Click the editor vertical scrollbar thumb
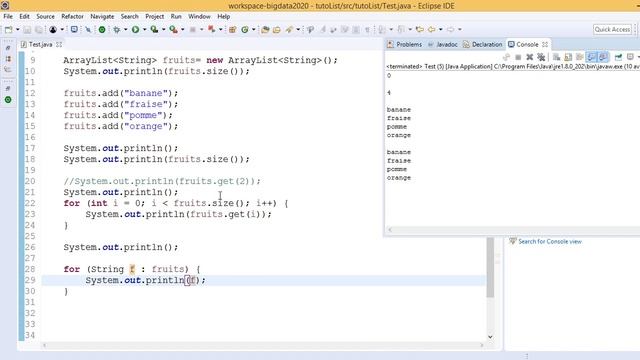 point(490,267)
